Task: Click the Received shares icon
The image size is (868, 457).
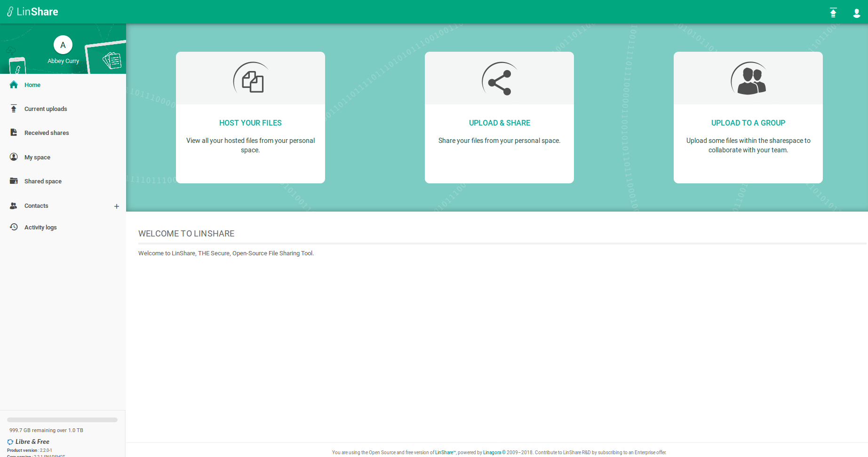Action: pyautogui.click(x=14, y=133)
